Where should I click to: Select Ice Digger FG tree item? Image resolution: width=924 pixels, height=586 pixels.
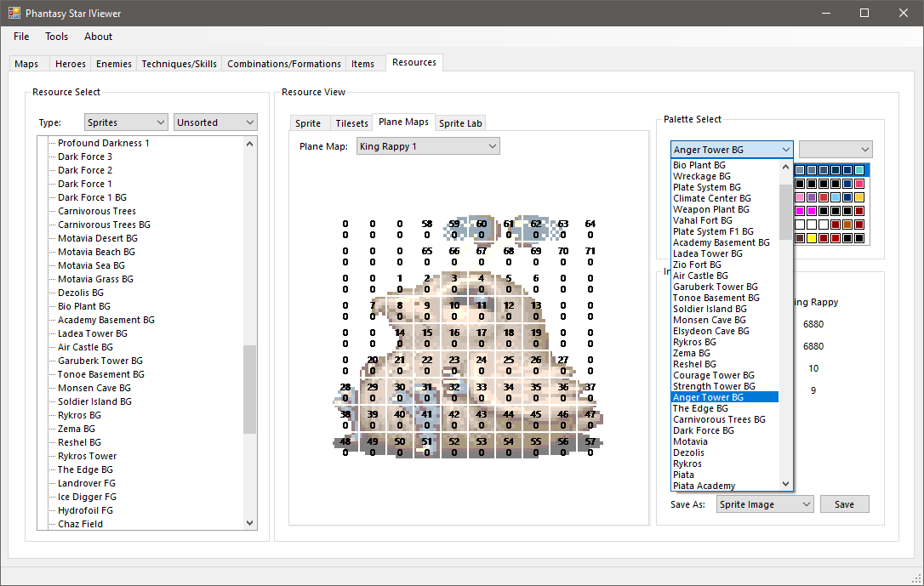(88, 497)
